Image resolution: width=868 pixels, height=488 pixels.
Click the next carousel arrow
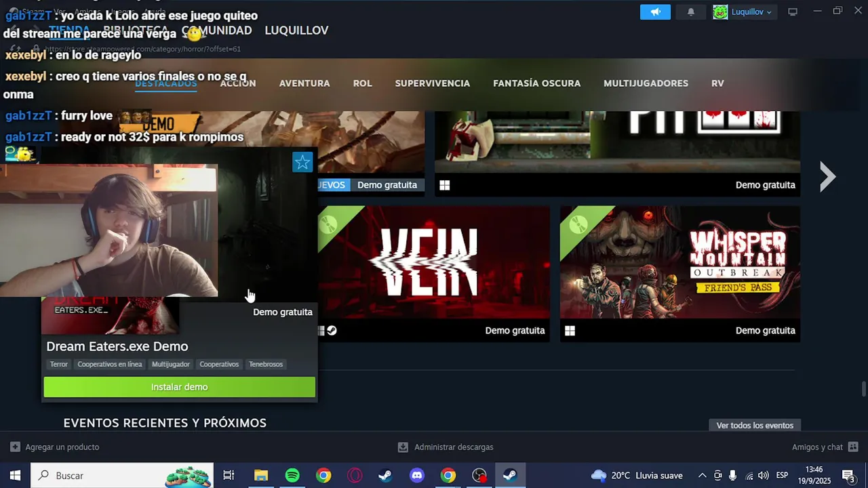click(827, 177)
